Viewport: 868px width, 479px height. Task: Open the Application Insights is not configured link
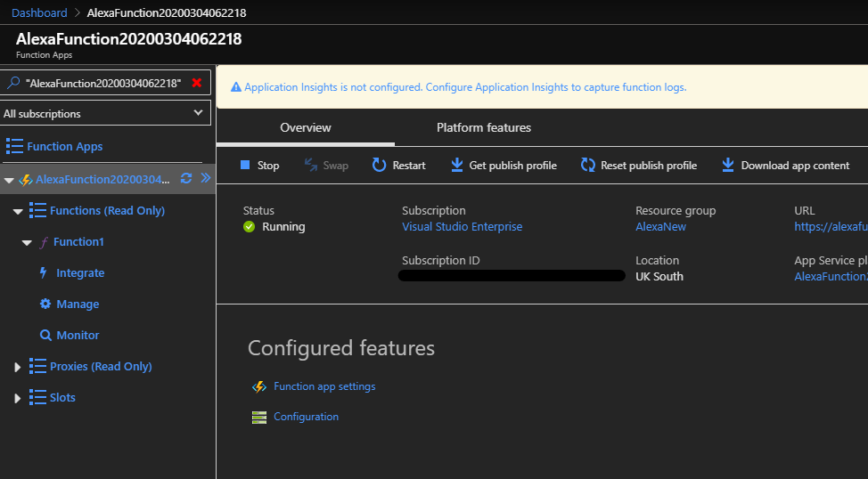(x=465, y=87)
